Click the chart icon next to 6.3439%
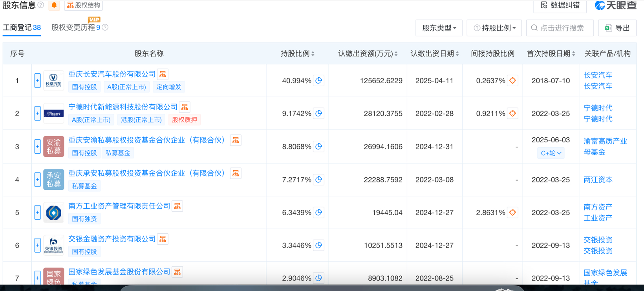 click(319, 212)
